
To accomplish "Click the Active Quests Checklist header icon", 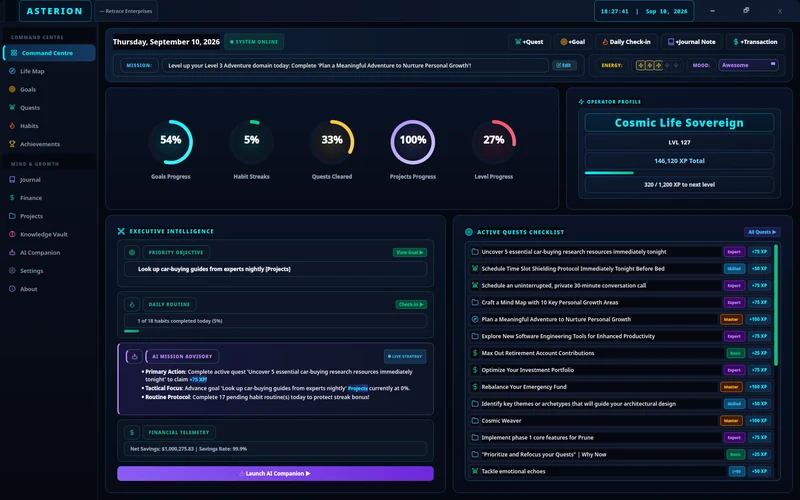I will click(x=469, y=232).
